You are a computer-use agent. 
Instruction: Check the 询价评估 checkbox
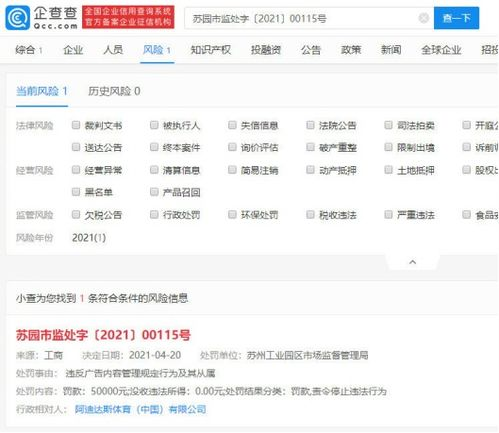click(232, 147)
